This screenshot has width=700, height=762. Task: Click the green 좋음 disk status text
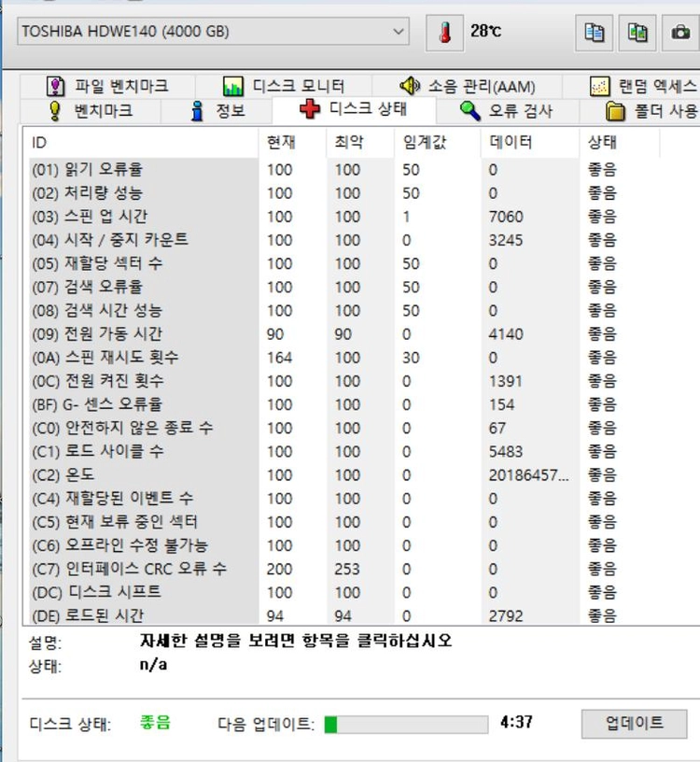(x=155, y=723)
